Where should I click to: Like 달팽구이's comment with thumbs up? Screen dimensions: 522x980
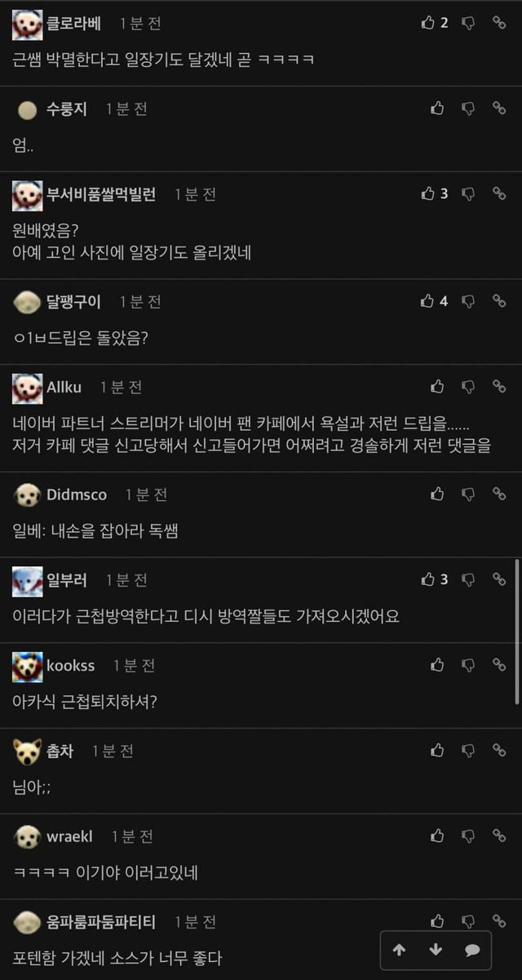pos(428,301)
